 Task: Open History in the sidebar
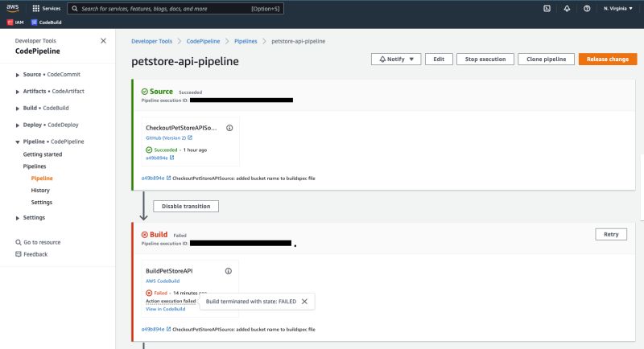[40, 191]
